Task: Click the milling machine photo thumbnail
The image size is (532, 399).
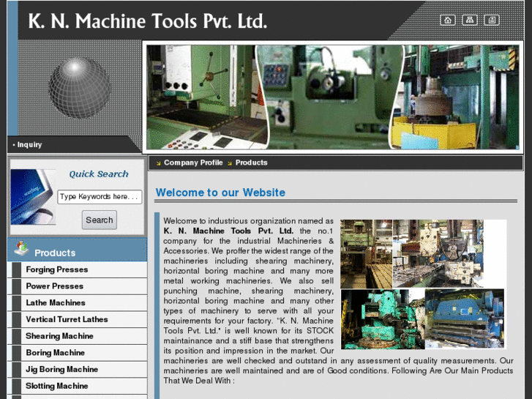Action: 438,253
